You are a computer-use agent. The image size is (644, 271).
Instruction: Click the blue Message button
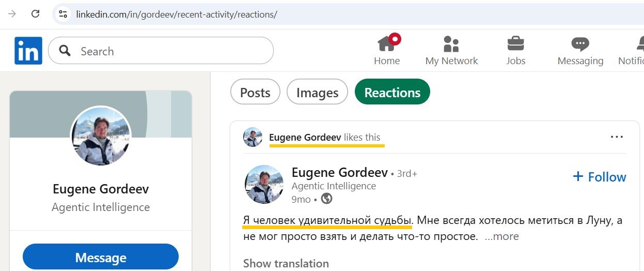(x=101, y=257)
